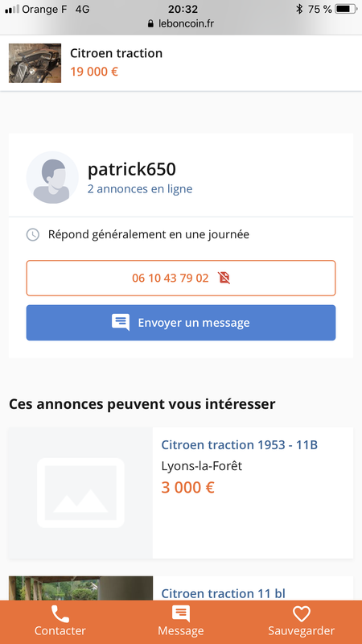Click the Envoyer un message button
This screenshot has width=362, height=644.
pyautogui.click(x=180, y=323)
